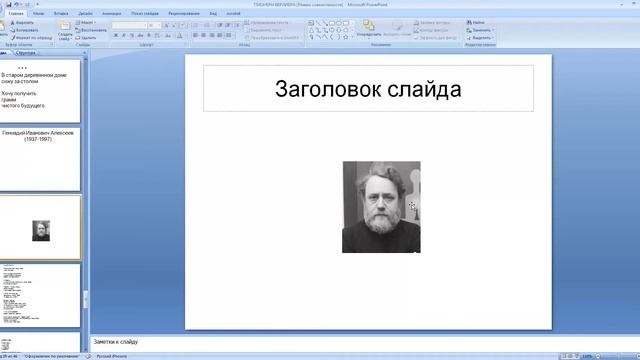Click the text columns icon

pyautogui.click(x=229, y=36)
